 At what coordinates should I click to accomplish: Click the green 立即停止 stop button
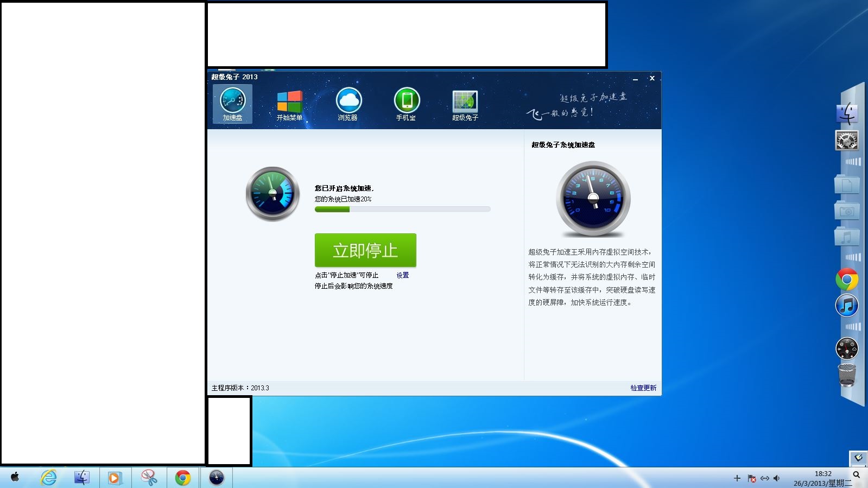pos(365,250)
